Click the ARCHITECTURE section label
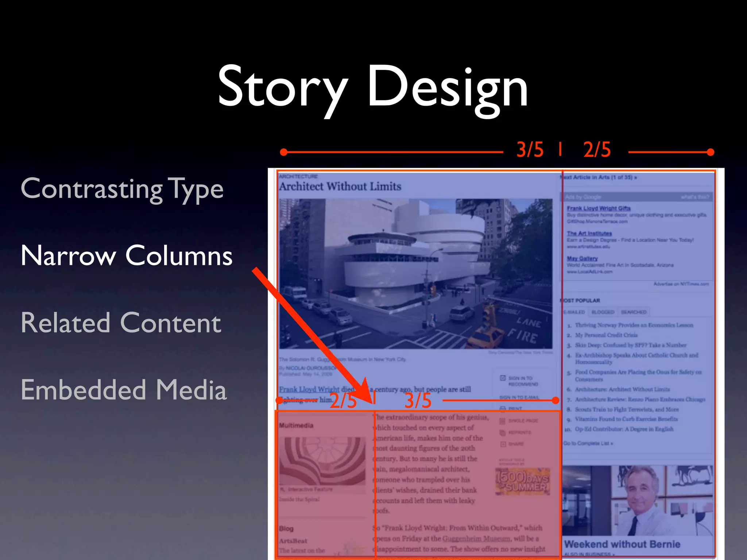747x560 pixels. 298,176
